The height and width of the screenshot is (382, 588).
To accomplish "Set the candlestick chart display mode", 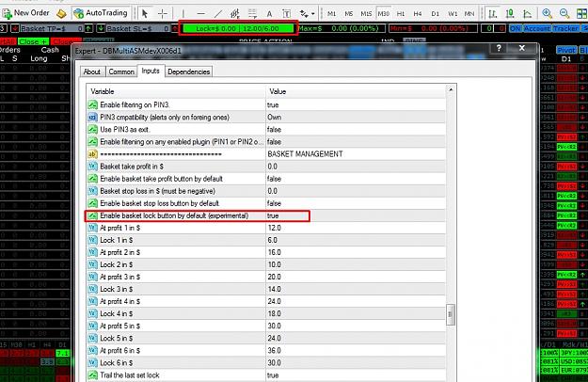I will (510, 14).
